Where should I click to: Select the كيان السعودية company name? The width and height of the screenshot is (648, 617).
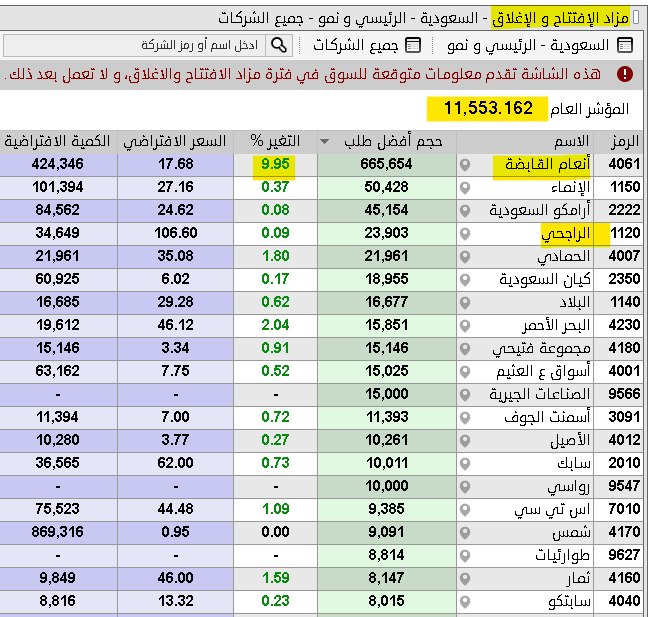click(x=545, y=279)
